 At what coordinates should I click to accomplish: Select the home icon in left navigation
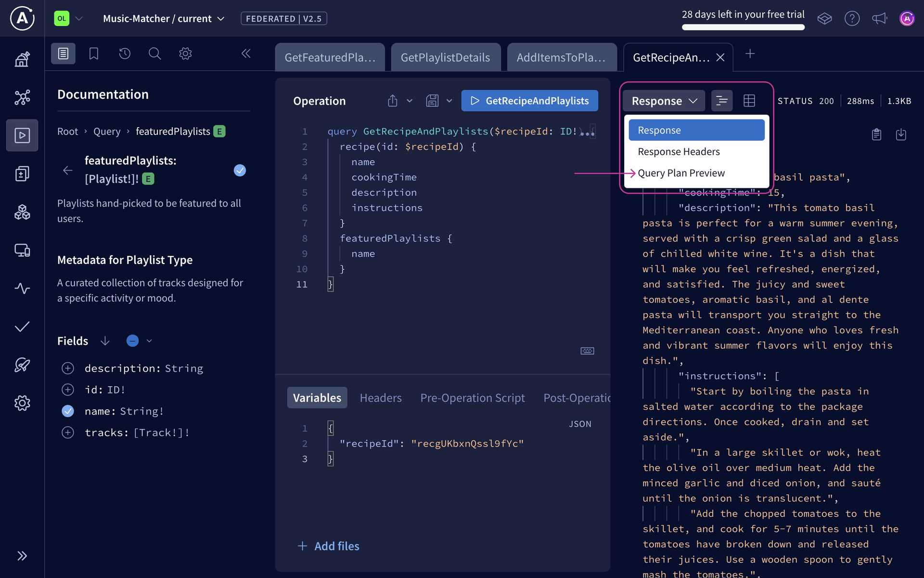coord(22,59)
